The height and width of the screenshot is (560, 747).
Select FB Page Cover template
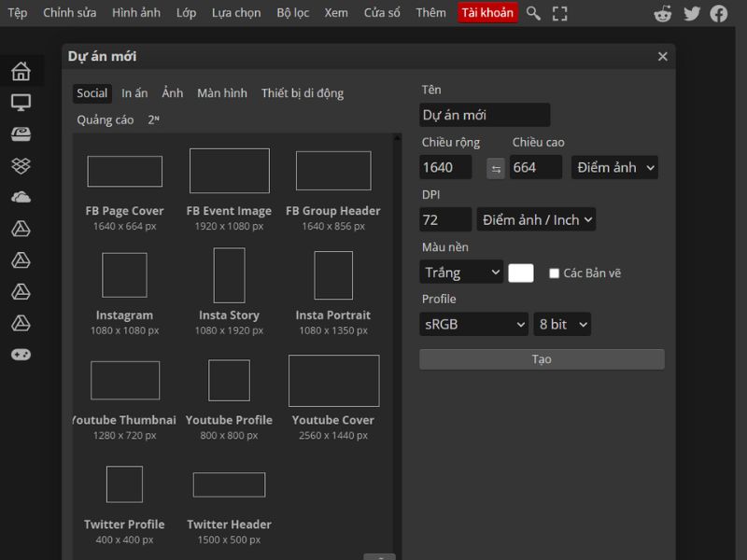click(x=125, y=190)
